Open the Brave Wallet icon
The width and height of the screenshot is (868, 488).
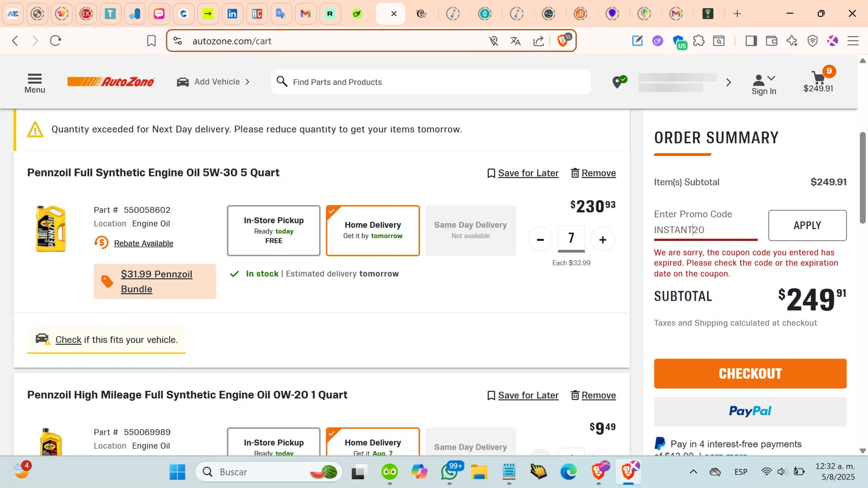(x=771, y=40)
